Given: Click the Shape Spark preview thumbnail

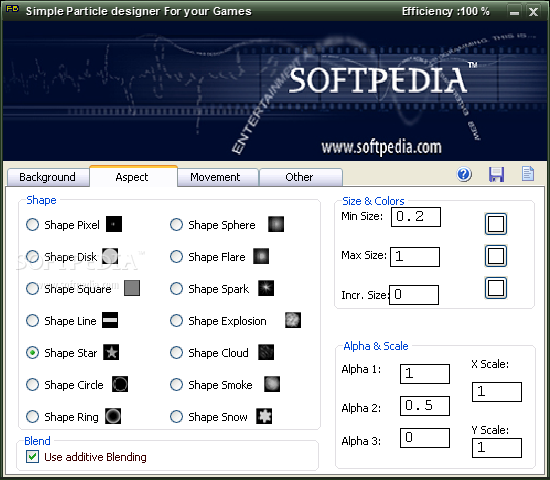Looking at the screenshot, I should 266,288.
